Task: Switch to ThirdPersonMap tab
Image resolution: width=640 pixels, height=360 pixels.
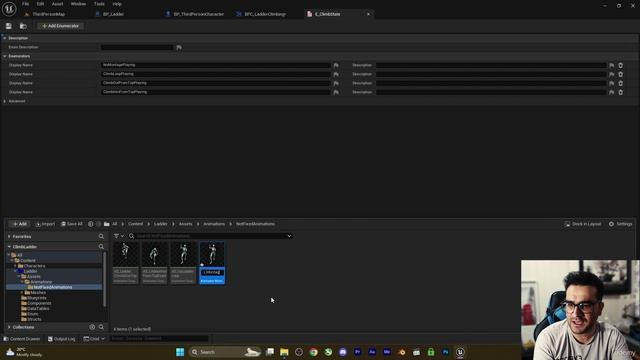Action: tap(48, 14)
